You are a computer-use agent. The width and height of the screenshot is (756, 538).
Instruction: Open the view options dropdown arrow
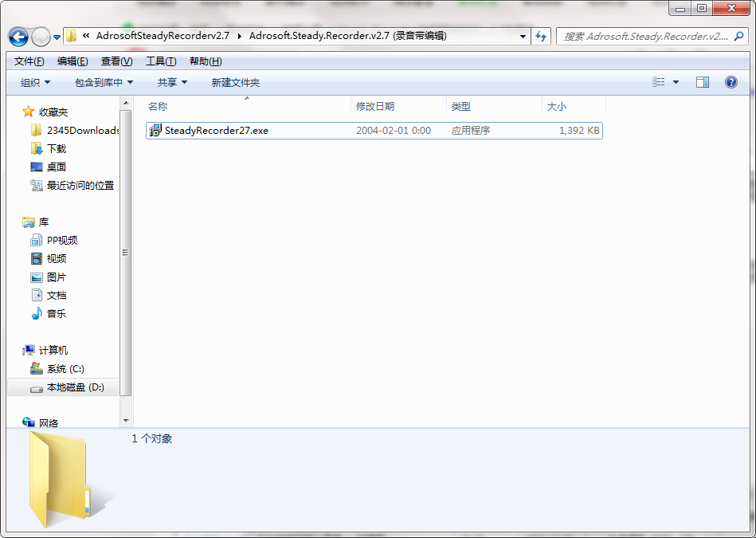(676, 83)
